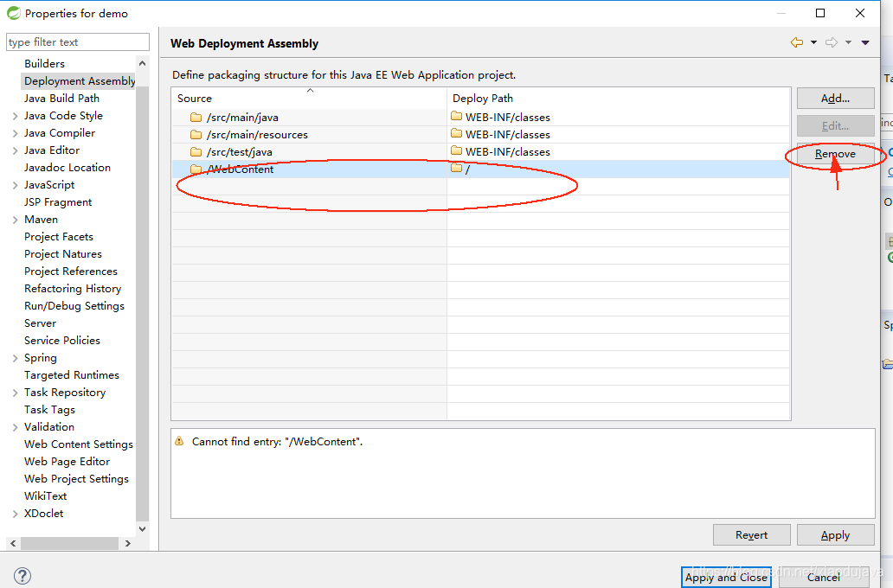Screen dimensions: 893x588
Task: Open the view menu dropdown at top right
Action: point(866,42)
